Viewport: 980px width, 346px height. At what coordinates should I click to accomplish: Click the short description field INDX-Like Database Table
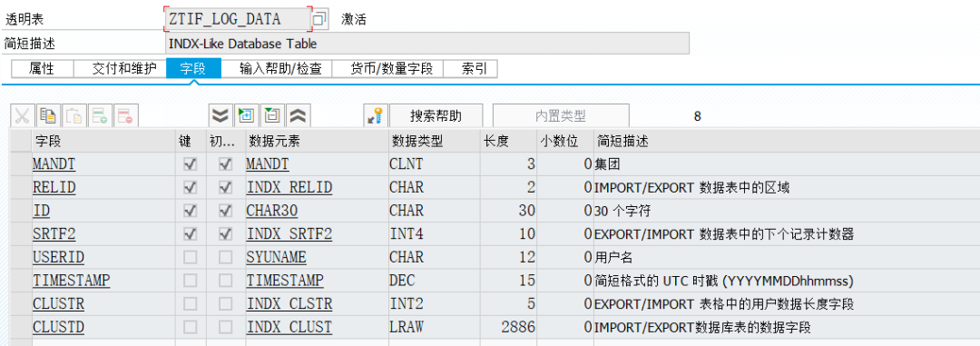(427, 44)
